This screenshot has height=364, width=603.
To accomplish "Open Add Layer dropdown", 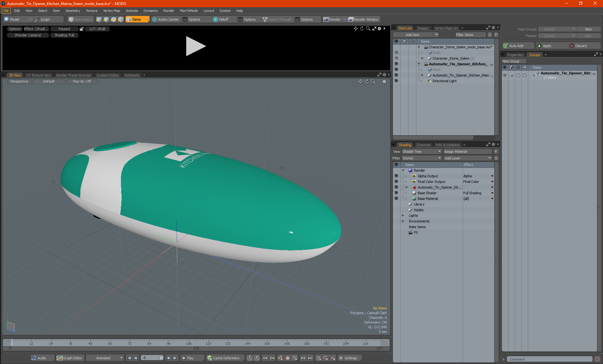I will point(468,158).
